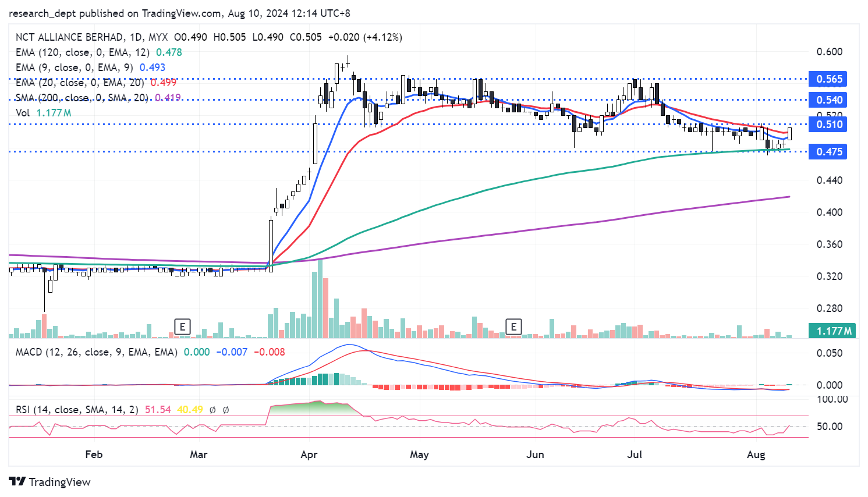Select the EMA 9 indicator legend

pyautogui.click(x=74, y=68)
